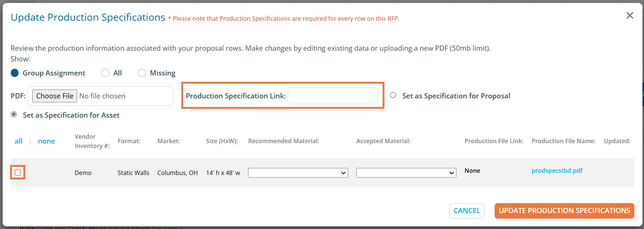The height and width of the screenshot is (229, 644).
Task: Click the Columbus, OH market cell
Action: pyautogui.click(x=177, y=173)
